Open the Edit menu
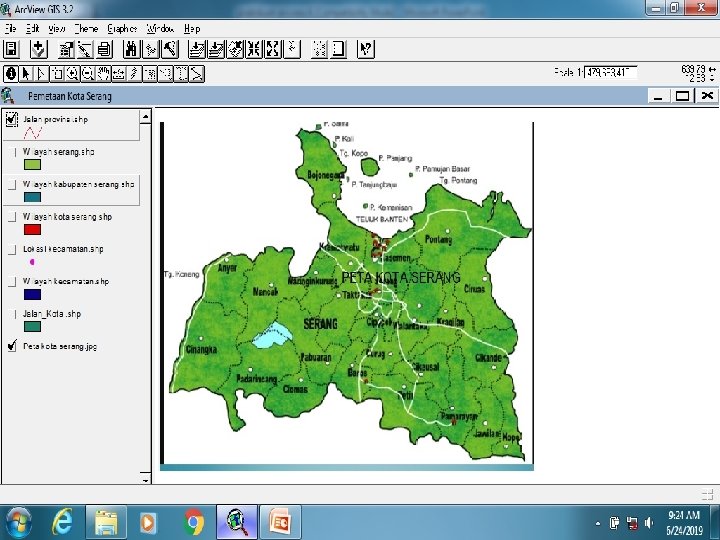 (33, 28)
